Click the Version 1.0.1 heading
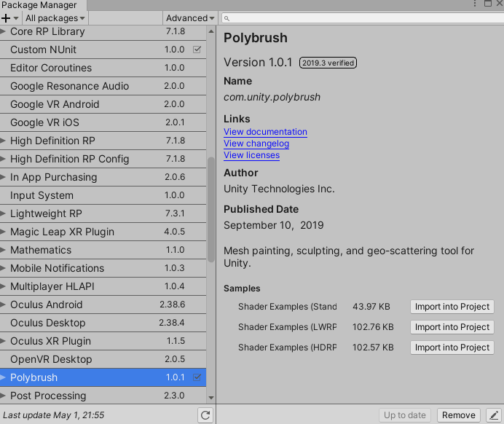504x424 pixels. (258, 63)
